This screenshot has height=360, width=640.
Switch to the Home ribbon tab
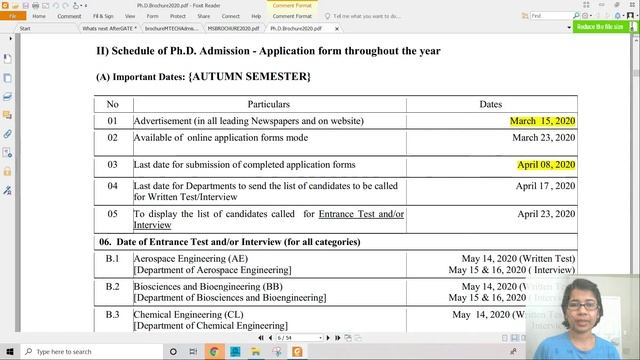[39, 16]
